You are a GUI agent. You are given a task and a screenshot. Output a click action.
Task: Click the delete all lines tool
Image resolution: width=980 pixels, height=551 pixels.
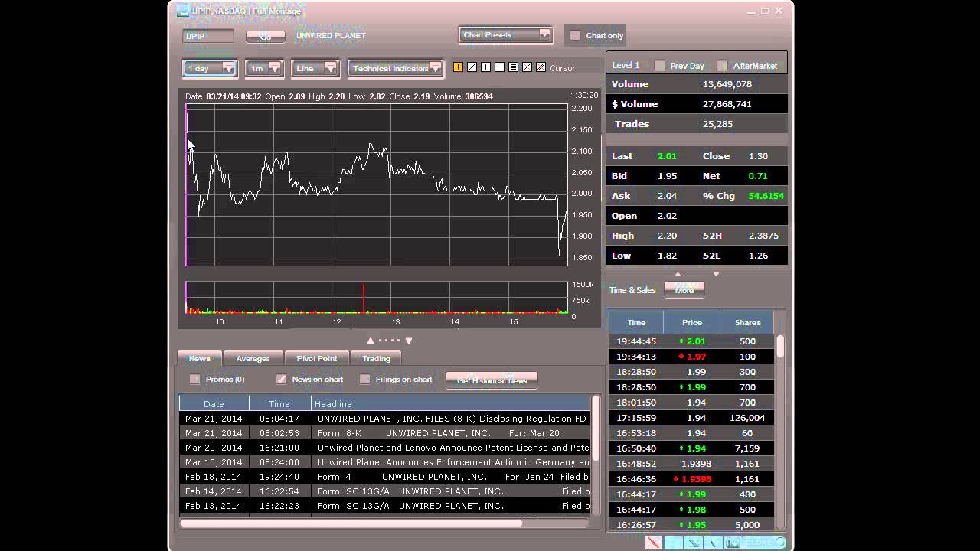541,67
